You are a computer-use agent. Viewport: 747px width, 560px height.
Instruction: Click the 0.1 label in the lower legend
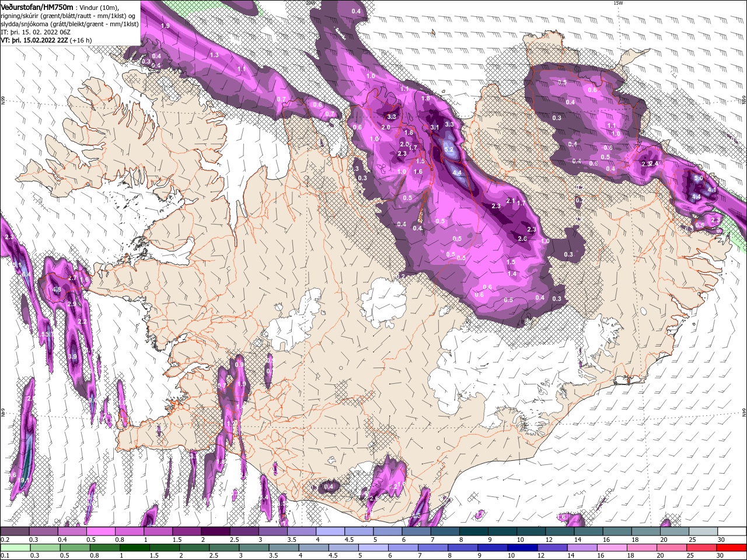coord(5,555)
